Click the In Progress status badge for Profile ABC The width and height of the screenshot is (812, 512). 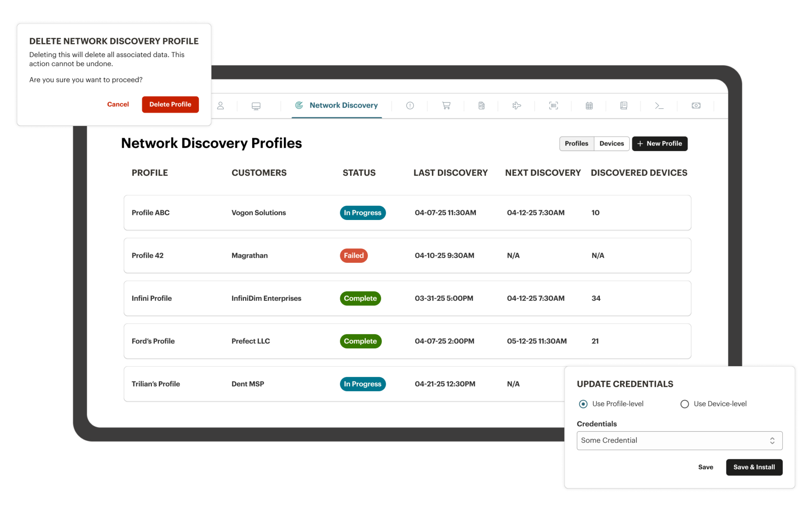click(x=362, y=213)
